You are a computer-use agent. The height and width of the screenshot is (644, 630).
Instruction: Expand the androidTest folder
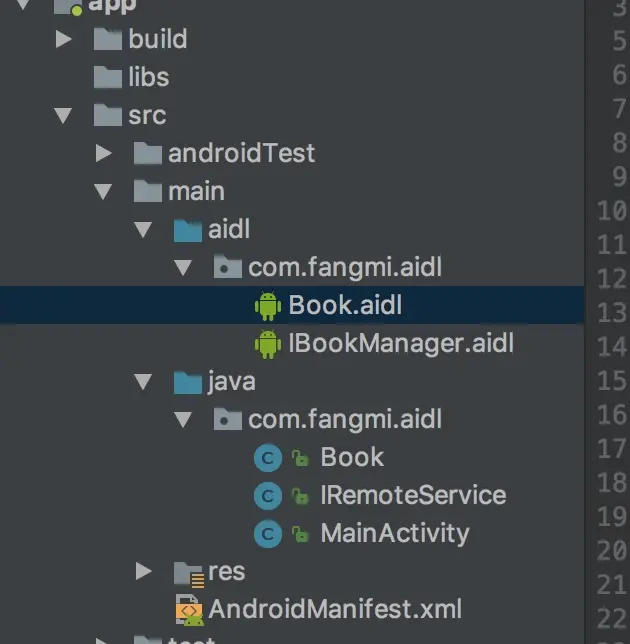point(104,154)
